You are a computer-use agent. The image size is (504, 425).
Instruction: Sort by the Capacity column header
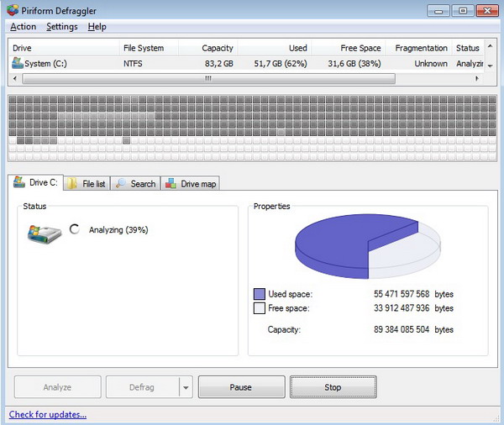pyautogui.click(x=208, y=48)
